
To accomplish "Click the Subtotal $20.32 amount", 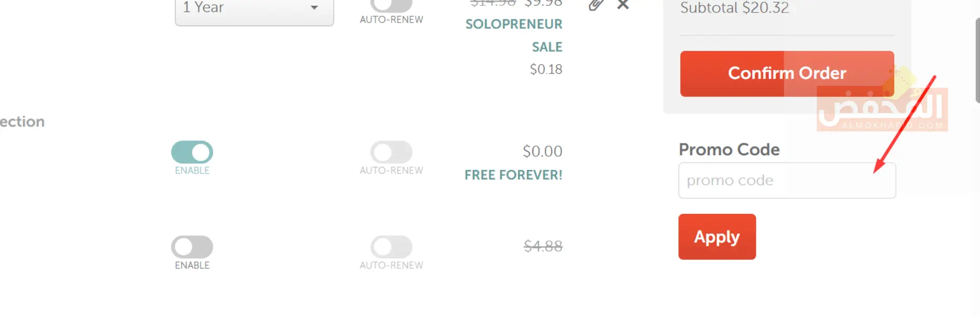I will coord(734,8).
